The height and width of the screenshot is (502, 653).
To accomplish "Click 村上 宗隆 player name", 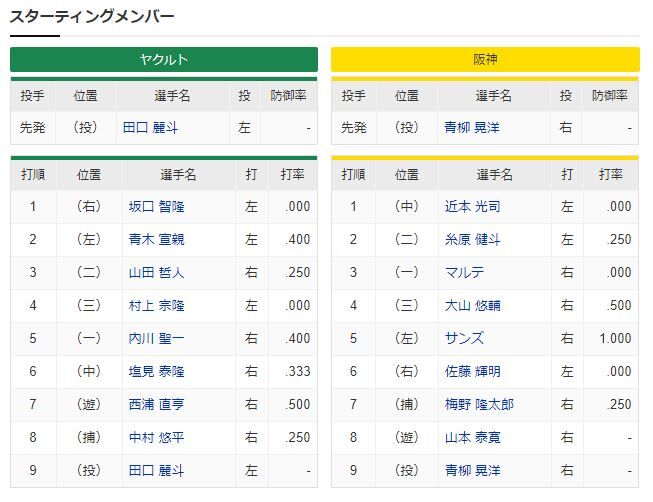I will (x=156, y=306).
